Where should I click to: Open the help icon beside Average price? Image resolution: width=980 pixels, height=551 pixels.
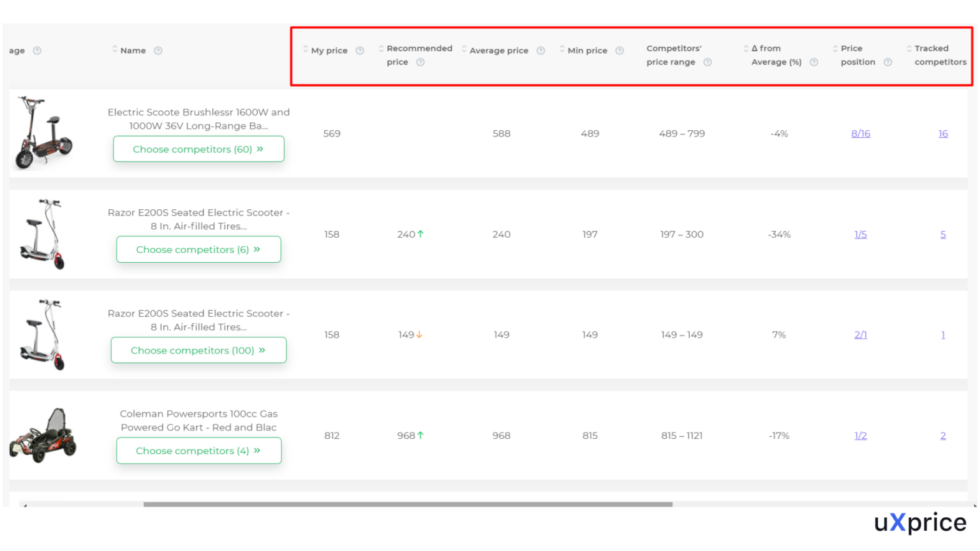(540, 50)
